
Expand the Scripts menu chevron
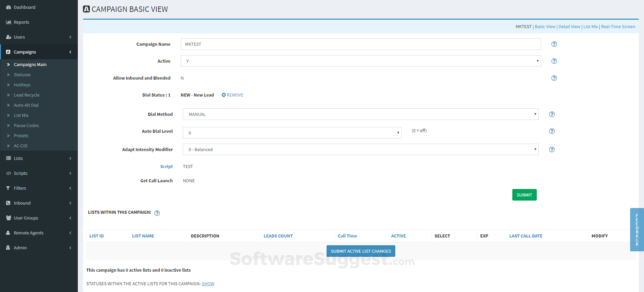(70, 173)
